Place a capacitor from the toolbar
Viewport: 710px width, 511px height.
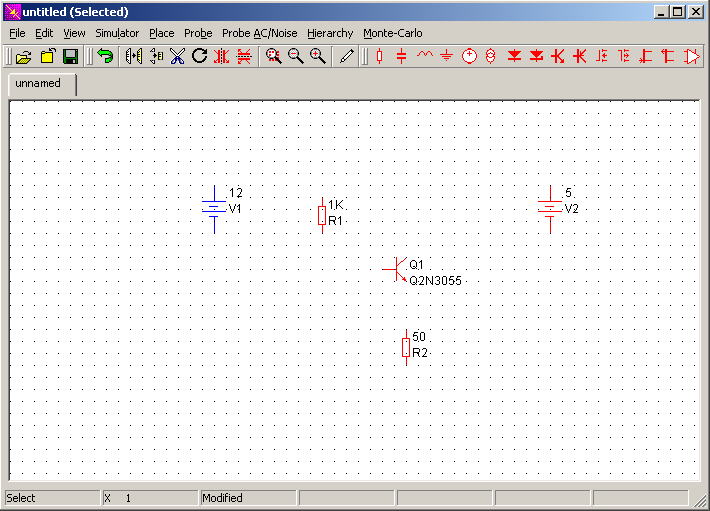[x=401, y=57]
